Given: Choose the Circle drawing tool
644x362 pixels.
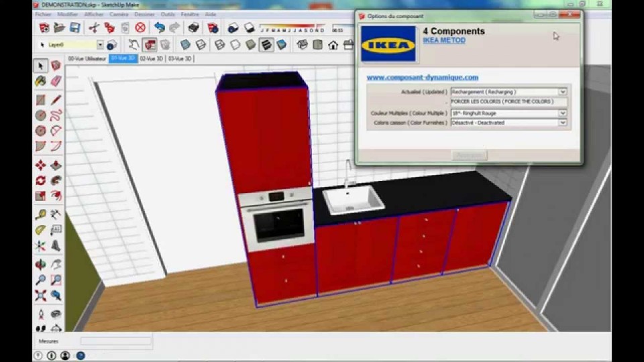Looking at the screenshot, I should pos(40,115).
